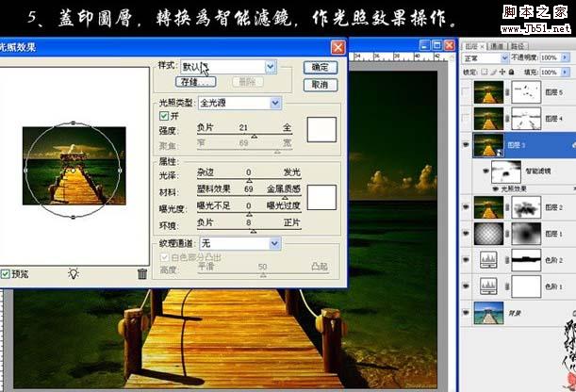Open the 样式 style dropdown
The width and height of the screenshot is (576, 392).
tap(271, 67)
